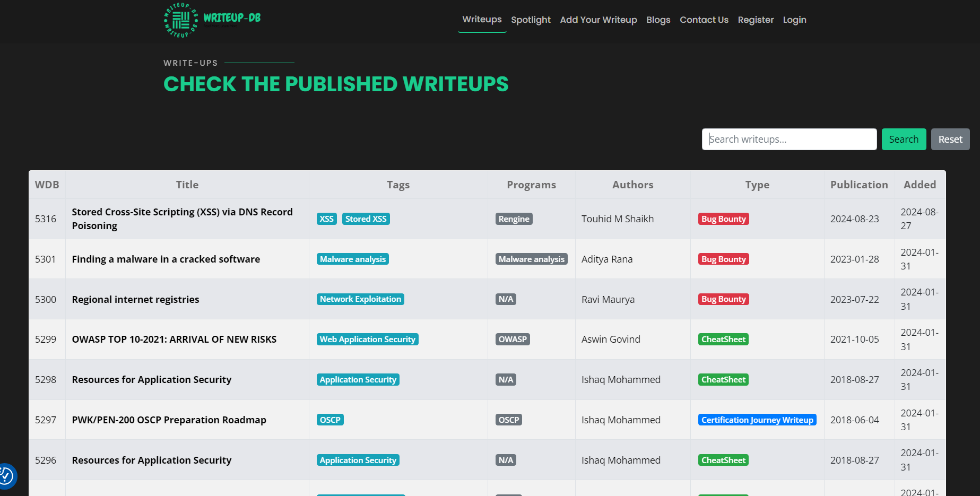Open Add Your Writeup page
The height and width of the screenshot is (496, 980).
pyautogui.click(x=599, y=20)
